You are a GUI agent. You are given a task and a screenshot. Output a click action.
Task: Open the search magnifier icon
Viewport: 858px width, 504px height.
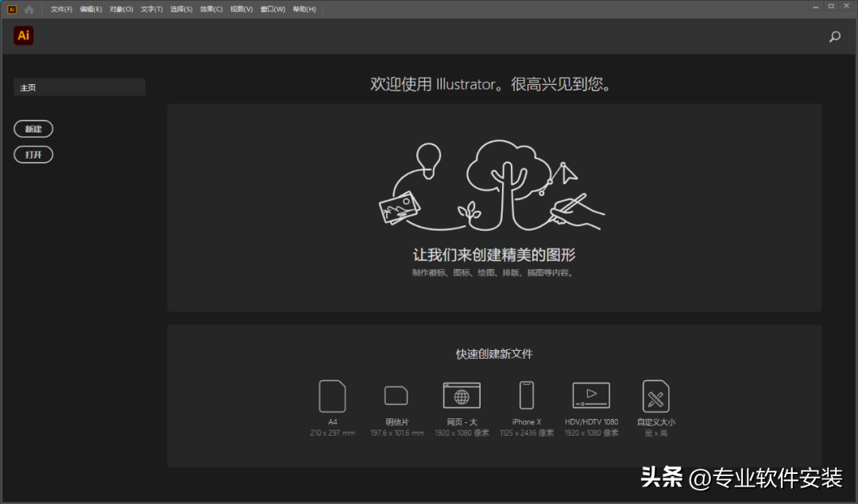834,37
